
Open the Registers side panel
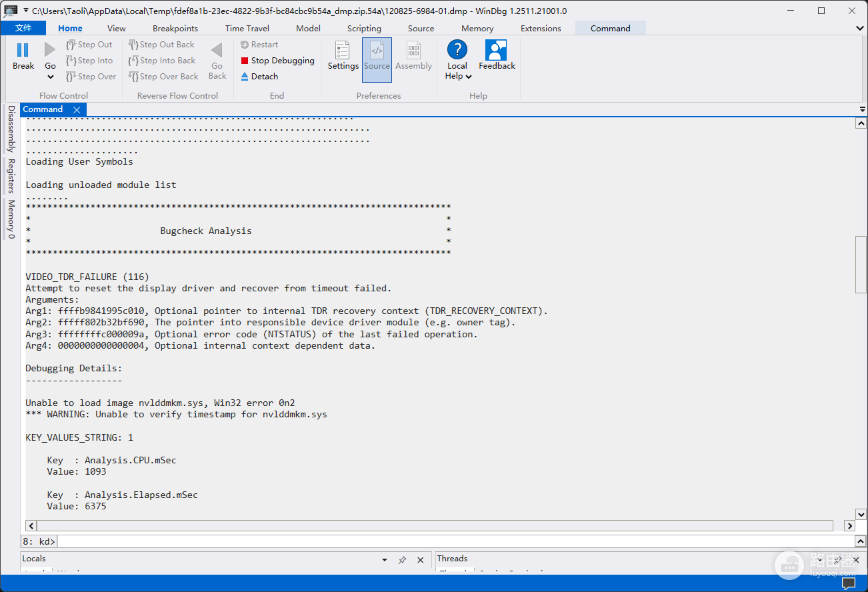pos(11,176)
